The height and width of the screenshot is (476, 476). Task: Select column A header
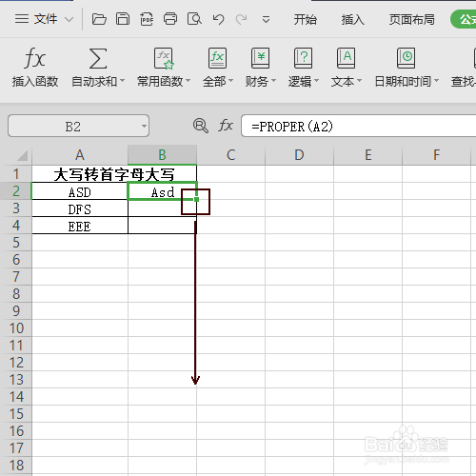click(80, 155)
